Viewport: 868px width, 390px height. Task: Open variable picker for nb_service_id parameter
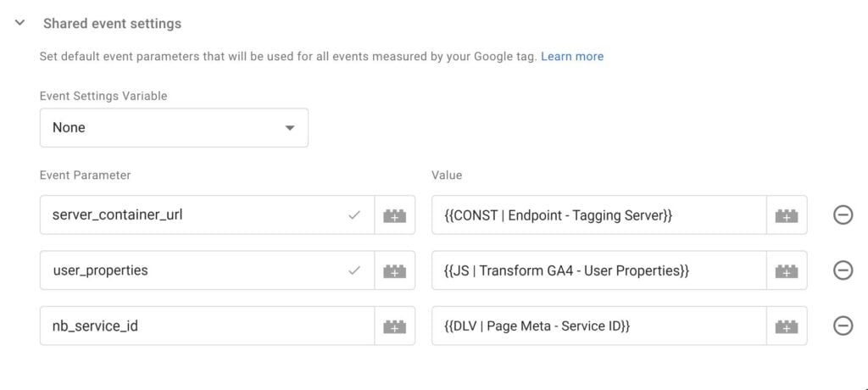pos(395,326)
